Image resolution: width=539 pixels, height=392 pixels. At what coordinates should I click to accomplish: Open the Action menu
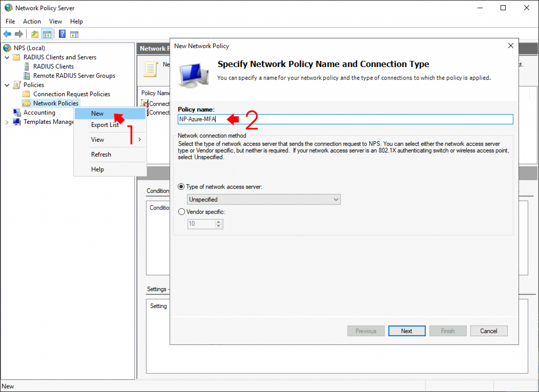32,21
